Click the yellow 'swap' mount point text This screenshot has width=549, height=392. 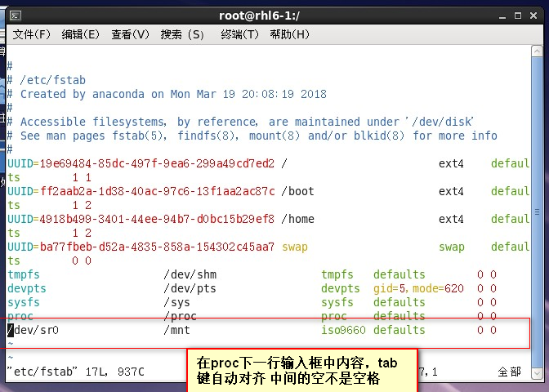[295, 247]
